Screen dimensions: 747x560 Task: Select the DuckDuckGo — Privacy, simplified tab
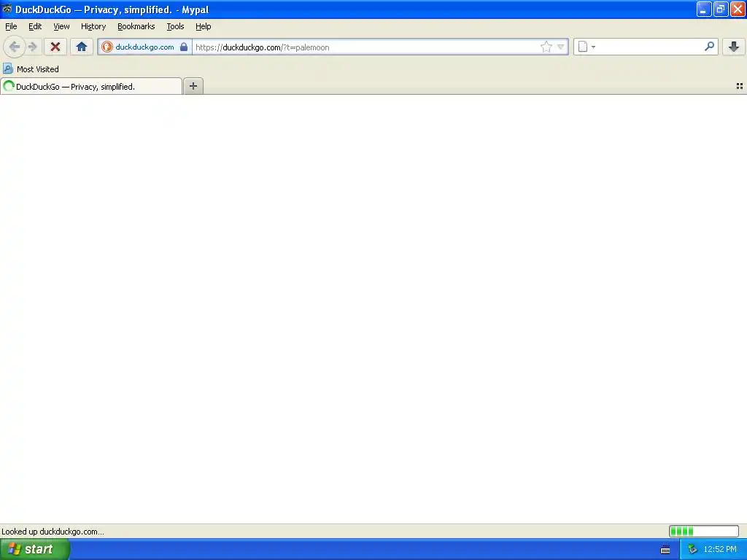click(x=91, y=86)
